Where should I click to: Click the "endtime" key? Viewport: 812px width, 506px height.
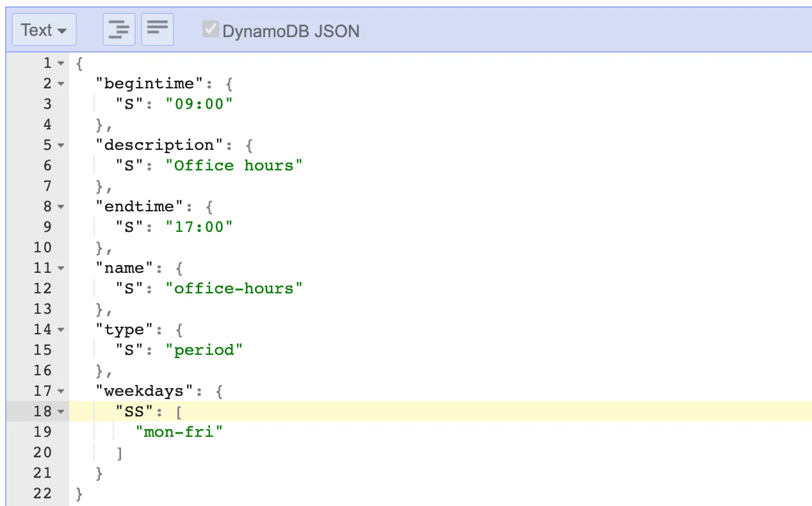point(140,206)
